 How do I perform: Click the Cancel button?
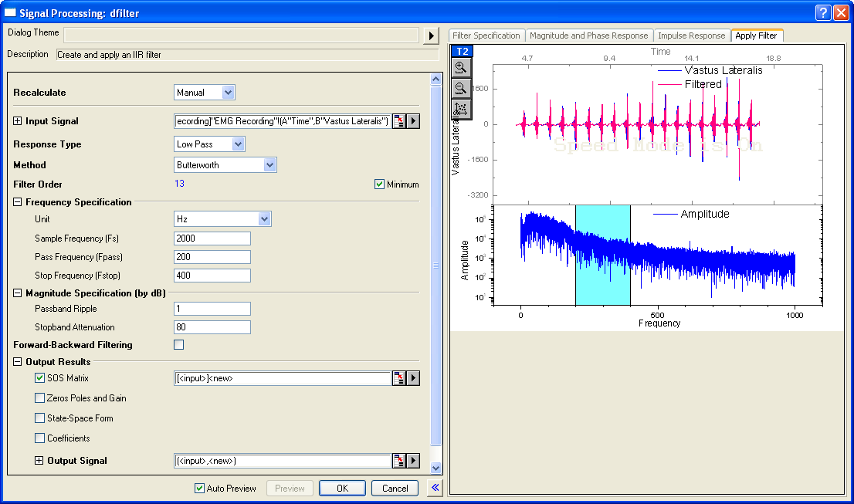pos(395,489)
